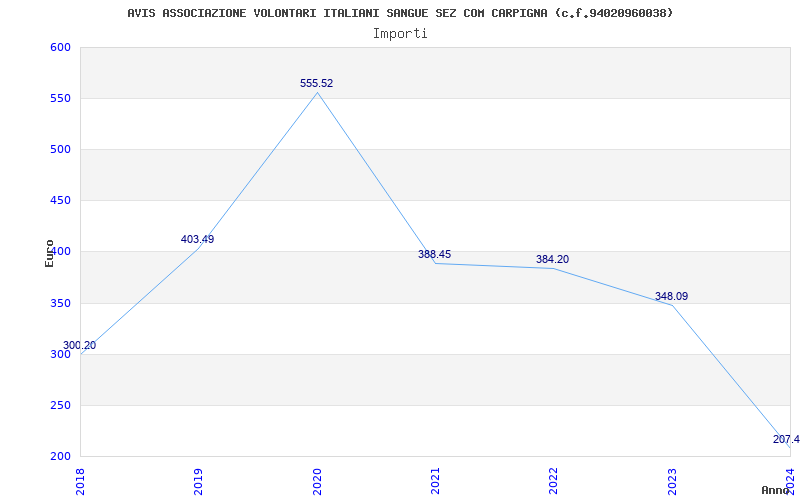Click the 2020 x-axis label
The image size is (800, 500).
coord(317,482)
